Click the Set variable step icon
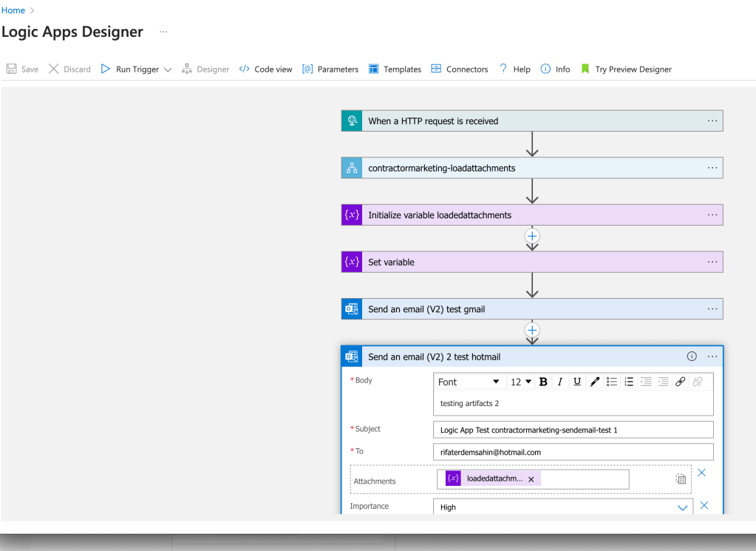This screenshot has height=551, width=756. pos(352,262)
